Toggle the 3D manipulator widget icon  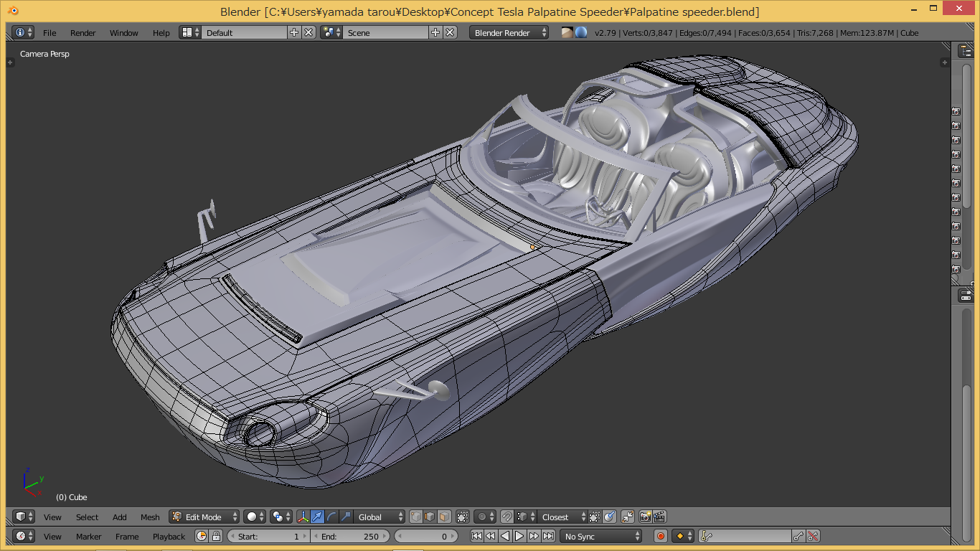click(x=303, y=517)
